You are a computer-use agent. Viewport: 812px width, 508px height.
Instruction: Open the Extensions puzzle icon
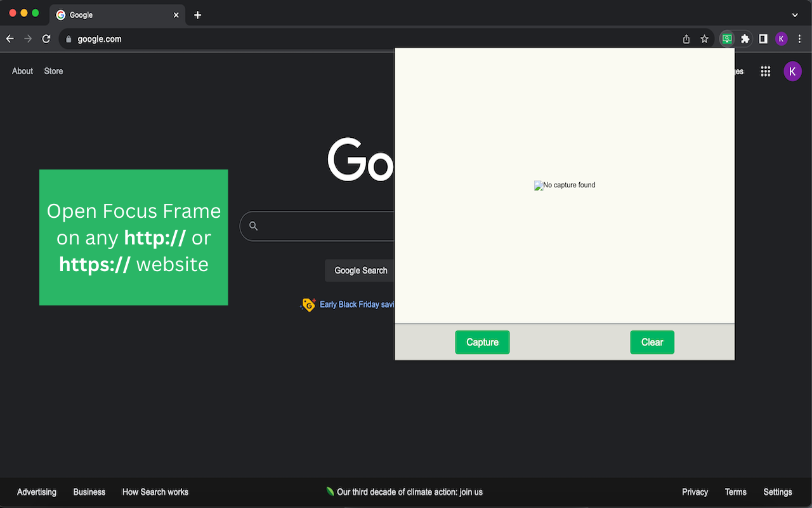(745, 39)
